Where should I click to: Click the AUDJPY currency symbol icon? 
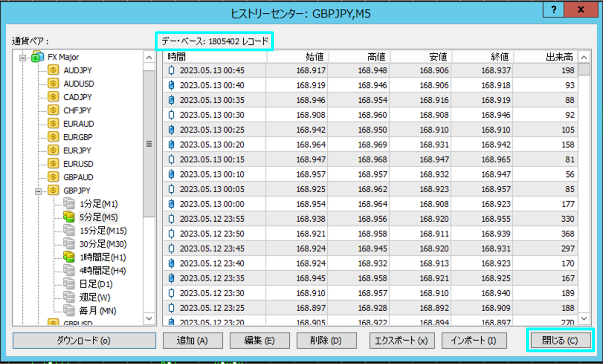(x=53, y=70)
